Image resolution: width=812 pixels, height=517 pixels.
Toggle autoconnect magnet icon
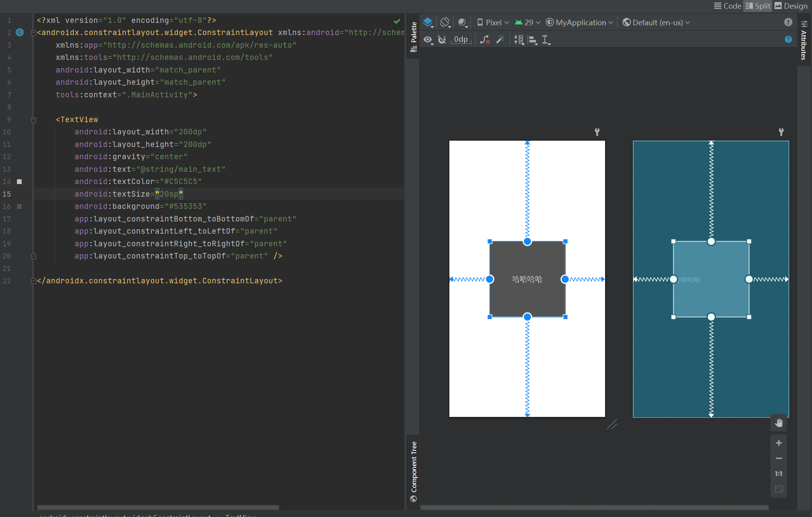click(x=442, y=39)
